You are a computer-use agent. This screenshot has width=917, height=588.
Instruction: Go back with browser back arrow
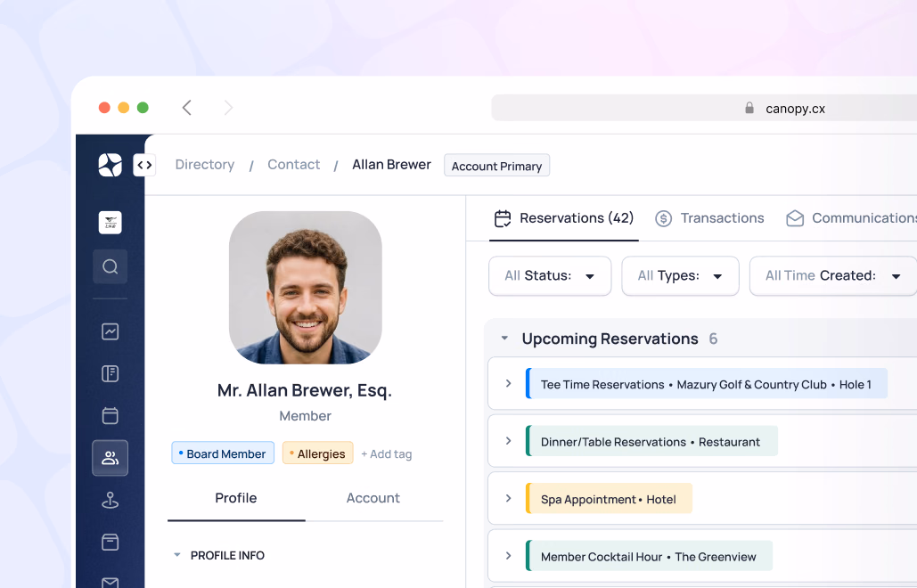pos(186,108)
